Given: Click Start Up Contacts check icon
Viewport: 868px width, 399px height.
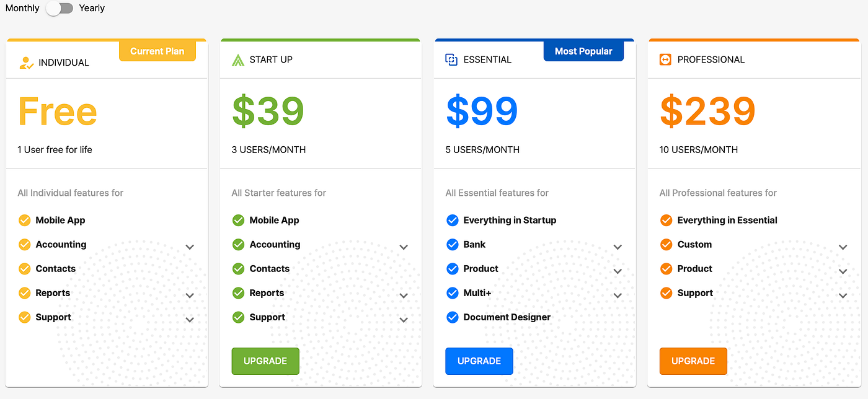Looking at the screenshot, I should 238,268.
